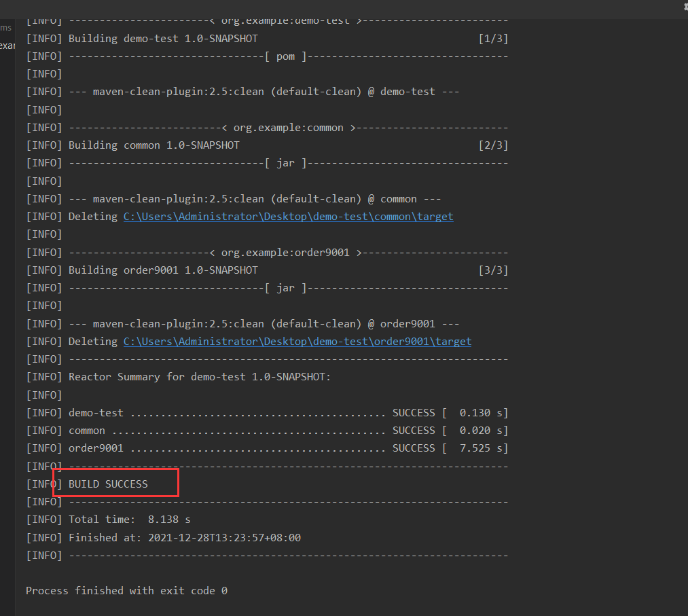Image resolution: width=688 pixels, height=616 pixels.
Task: Open the common\target folder path link
Action: 288,217
